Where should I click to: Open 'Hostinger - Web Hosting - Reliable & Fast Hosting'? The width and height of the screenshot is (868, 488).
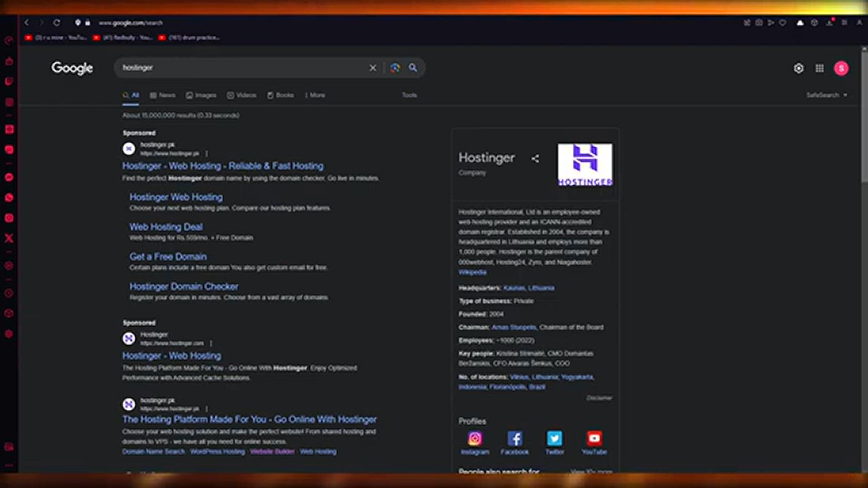click(223, 166)
